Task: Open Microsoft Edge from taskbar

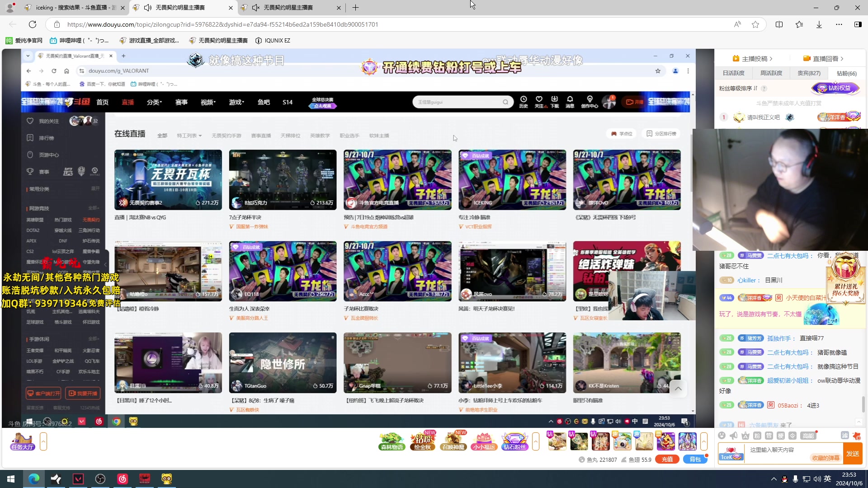Action: (x=34, y=479)
